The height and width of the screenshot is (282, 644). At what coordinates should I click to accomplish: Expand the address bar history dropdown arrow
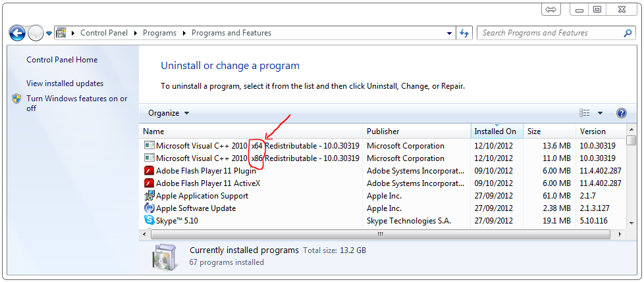pyautogui.click(x=449, y=34)
